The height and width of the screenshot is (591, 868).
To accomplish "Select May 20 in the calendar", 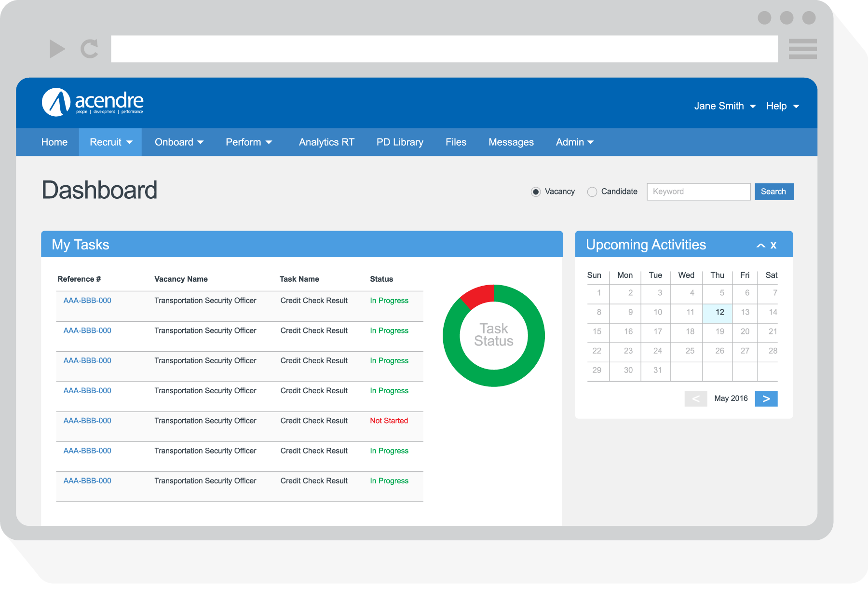I will (745, 332).
